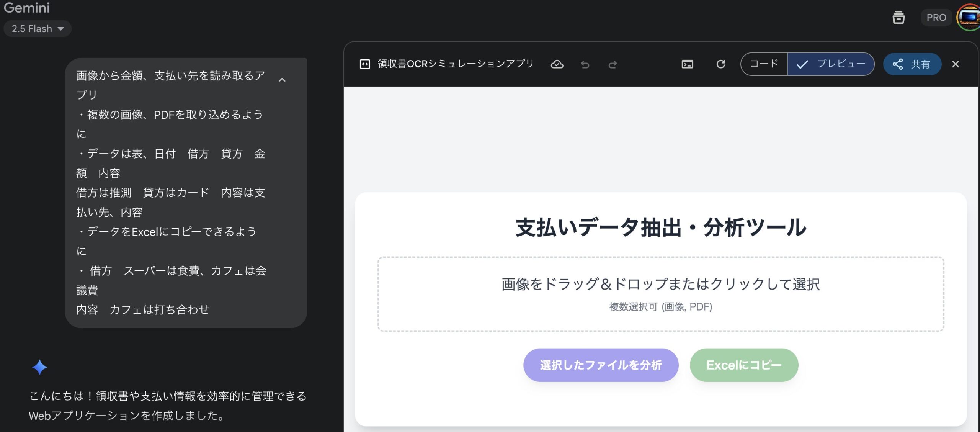Viewport: 980px width, 432px height.
Task: Open the 領収書OCRシミュレーションアプリ title
Action: (456, 64)
